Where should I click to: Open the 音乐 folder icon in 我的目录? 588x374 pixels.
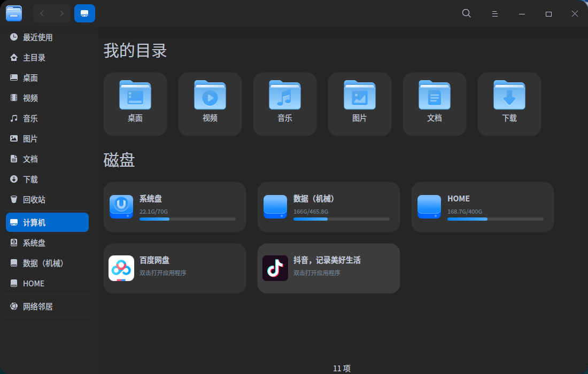click(284, 95)
